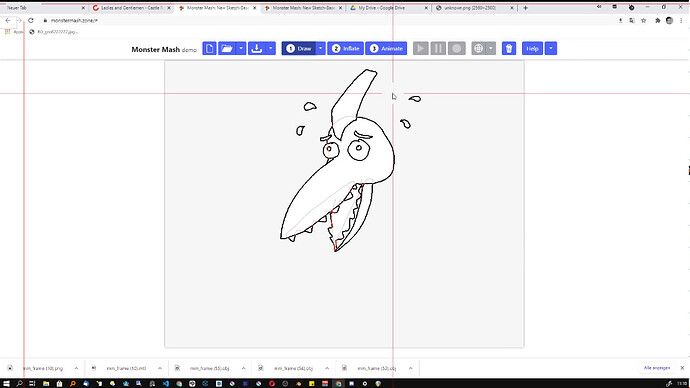Open a new browser tab with plus icon
The image size is (690, 388).
point(525,8)
